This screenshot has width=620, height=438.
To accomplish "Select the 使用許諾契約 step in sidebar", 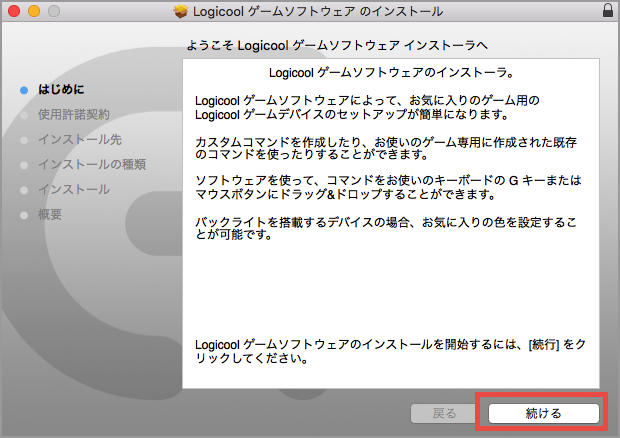I will pos(74,114).
